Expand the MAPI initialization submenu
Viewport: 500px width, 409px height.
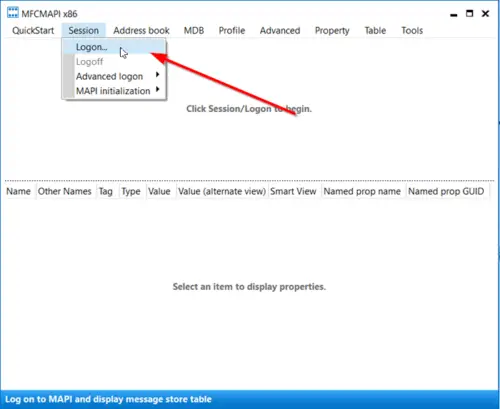(x=114, y=91)
